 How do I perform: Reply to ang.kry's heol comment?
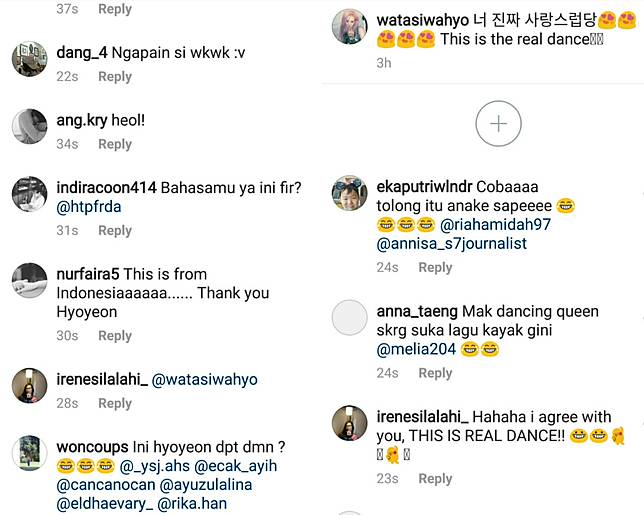115,144
